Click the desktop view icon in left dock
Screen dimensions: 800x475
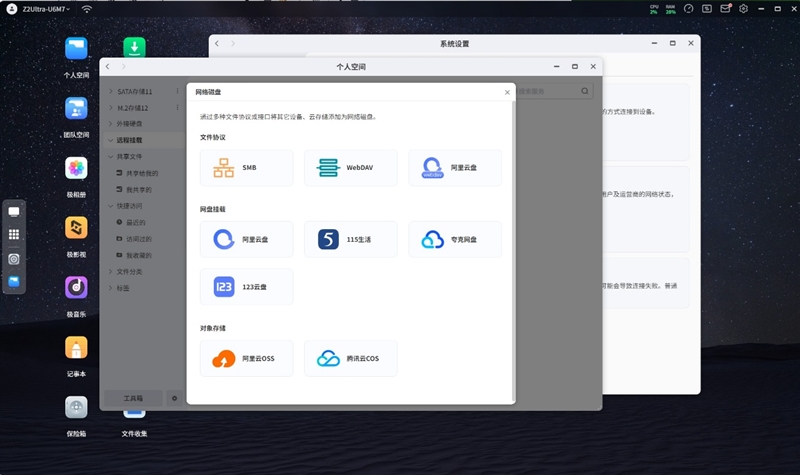[14, 212]
